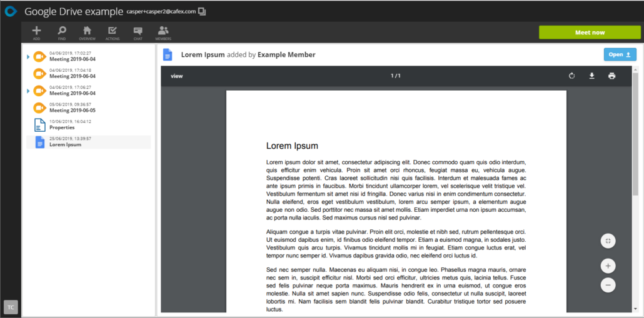The height and width of the screenshot is (318, 644).
Task: Click the Lorem Ipsum Google Docs icon in list
Action: click(x=40, y=142)
